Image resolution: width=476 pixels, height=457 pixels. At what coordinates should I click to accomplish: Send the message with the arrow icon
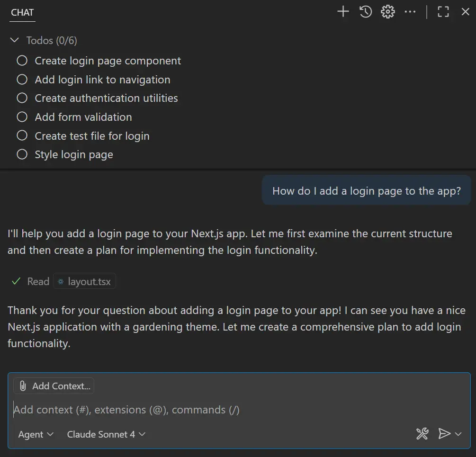click(x=444, y=434)
